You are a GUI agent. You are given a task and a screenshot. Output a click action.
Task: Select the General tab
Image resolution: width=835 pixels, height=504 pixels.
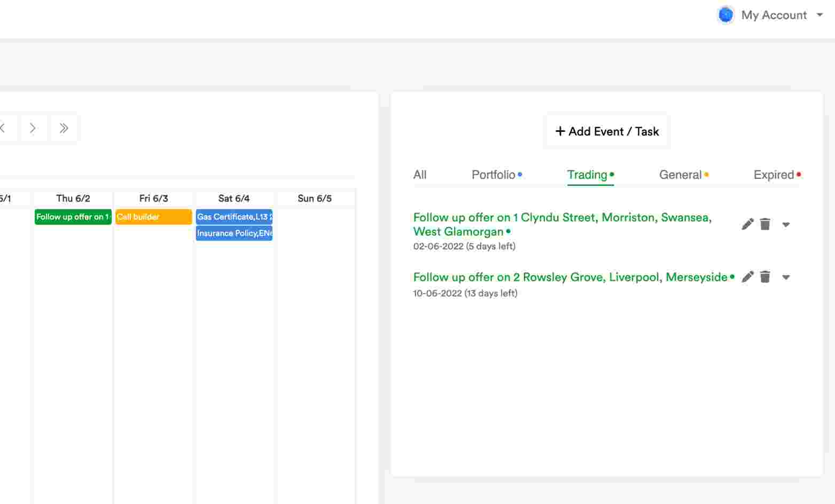click(x=680, y=175)
